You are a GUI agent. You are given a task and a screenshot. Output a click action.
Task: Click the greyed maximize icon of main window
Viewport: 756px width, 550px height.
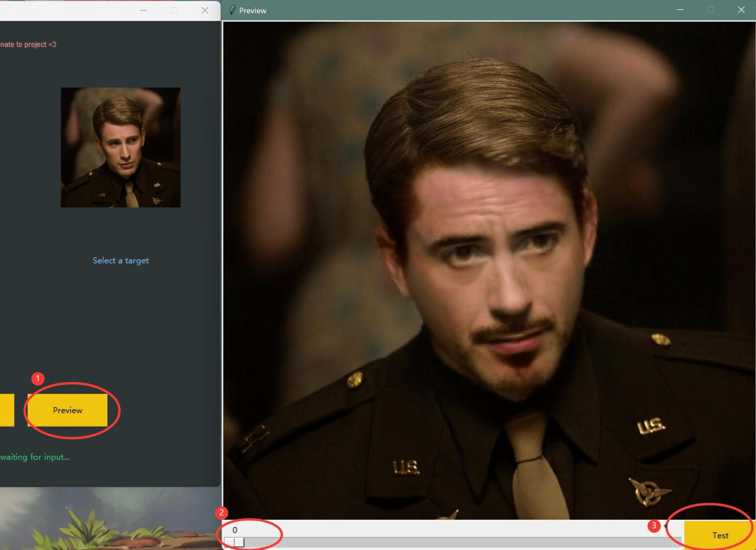tap(174, 10)
